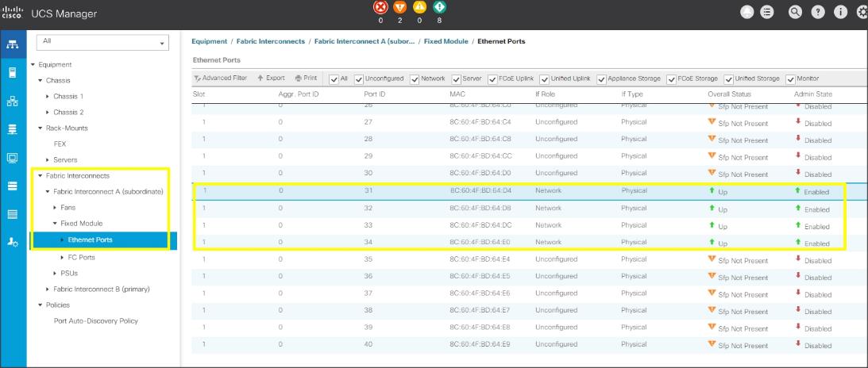Image resolution: width=868 pixels, height=368 pixels.
Task: Select Fixed Module in the tree
Action: 81,224
